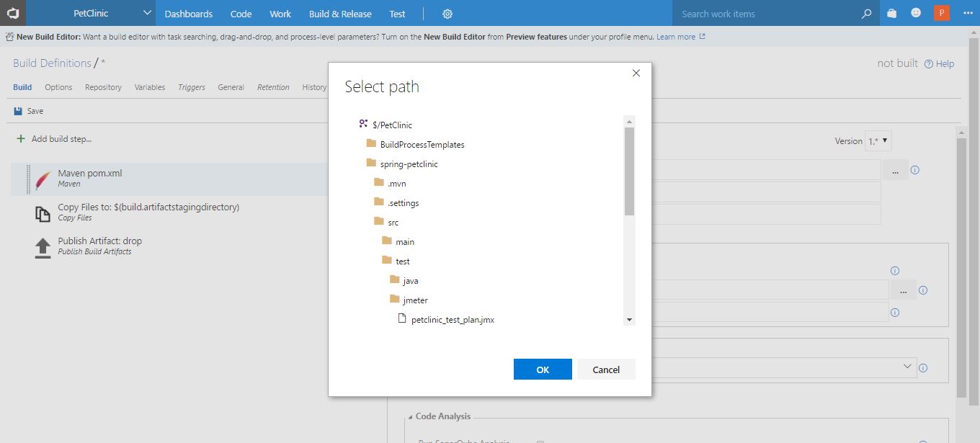The width and height of the screenshot is (980, 443).
Task: Open the Test hub
Action: click(397, 14)
